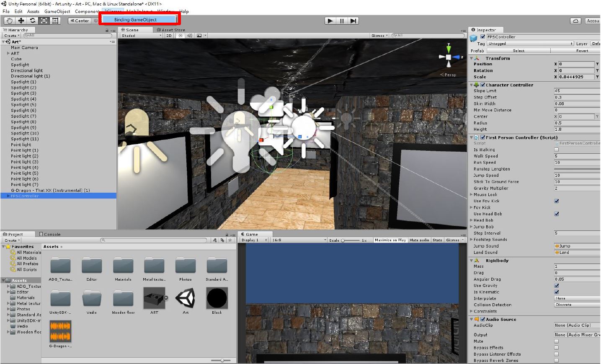601x364 pixels.
Task: Toggle FPSController active checkbox in Inspector
Action: (x=483, y=37)
